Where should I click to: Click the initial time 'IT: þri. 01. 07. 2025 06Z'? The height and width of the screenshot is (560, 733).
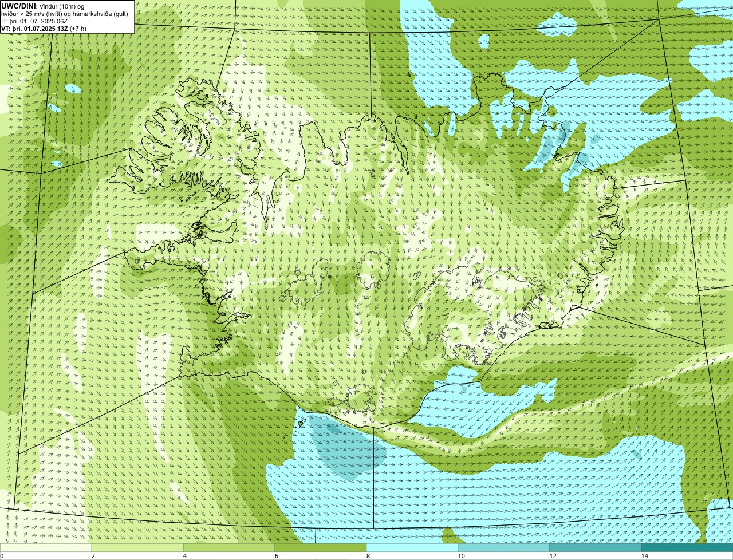click(35, 21)
